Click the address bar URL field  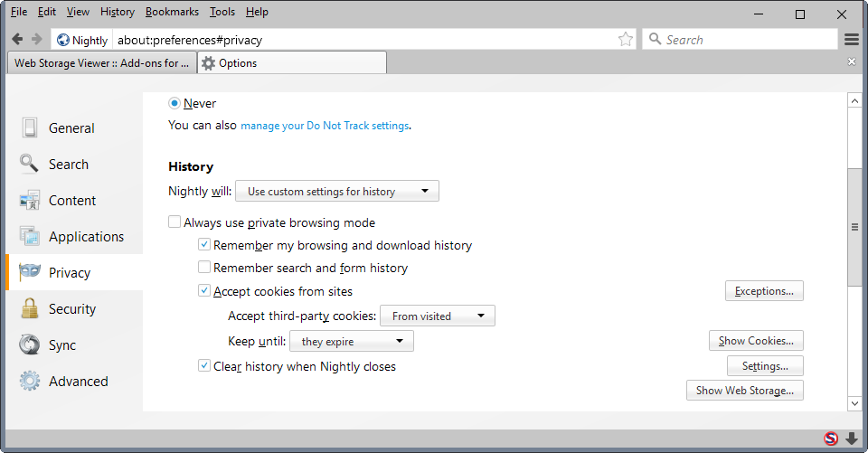click(x=365, y=40)
